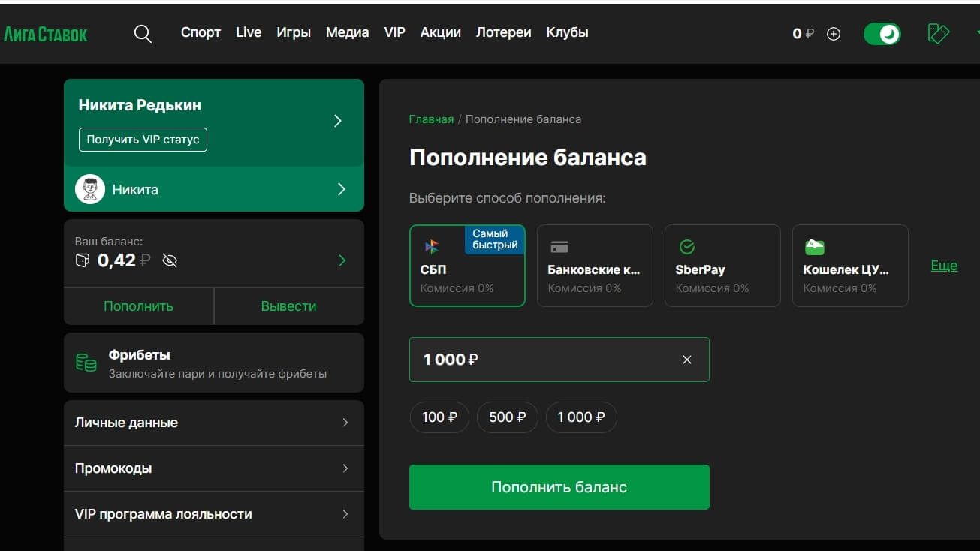The width and height of the screenshot is (980, 551).
Task: Expand Промокоды chevron
Action: point(345,468)
